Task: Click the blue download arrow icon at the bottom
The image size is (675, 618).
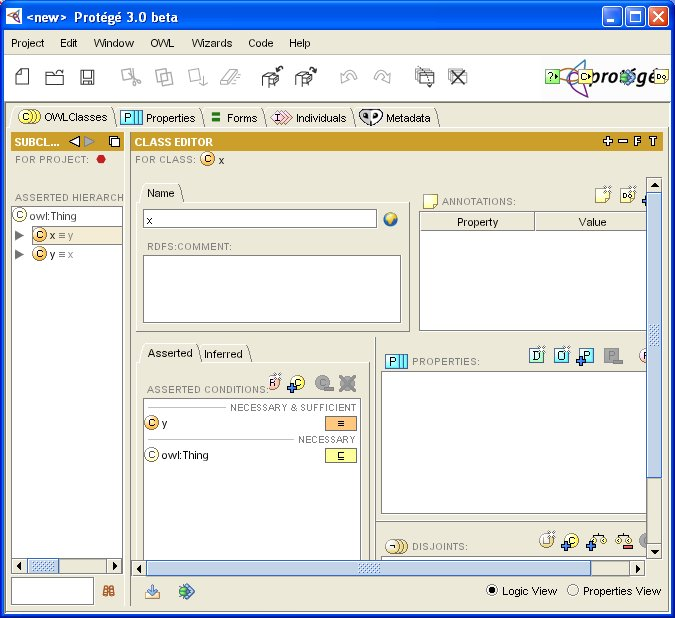Action: tap(152, 591)
